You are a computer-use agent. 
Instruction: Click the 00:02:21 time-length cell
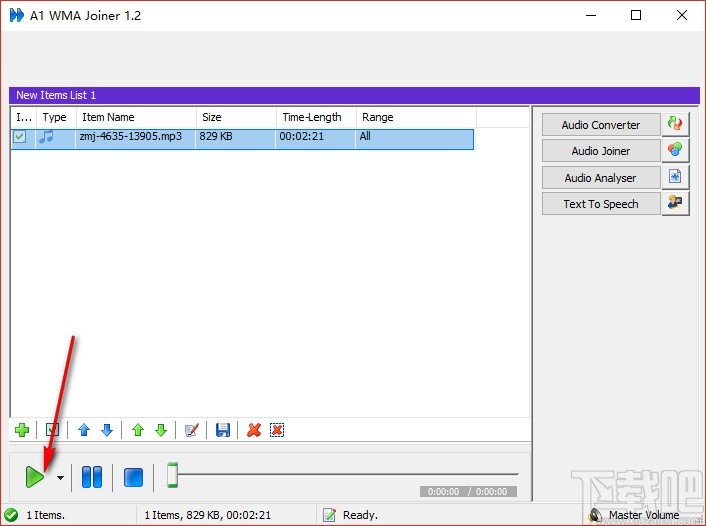[x=302, y=136]
